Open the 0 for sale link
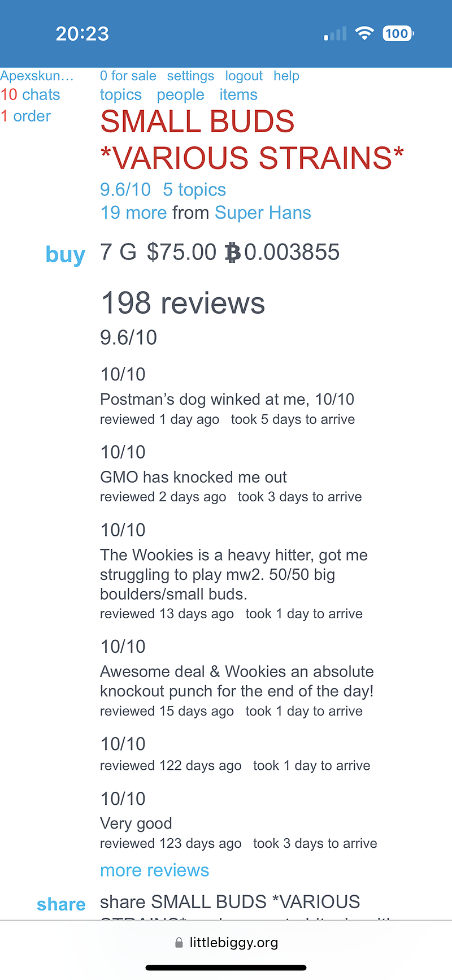Screen dimensions: 452x980 [x=128, y=76]
